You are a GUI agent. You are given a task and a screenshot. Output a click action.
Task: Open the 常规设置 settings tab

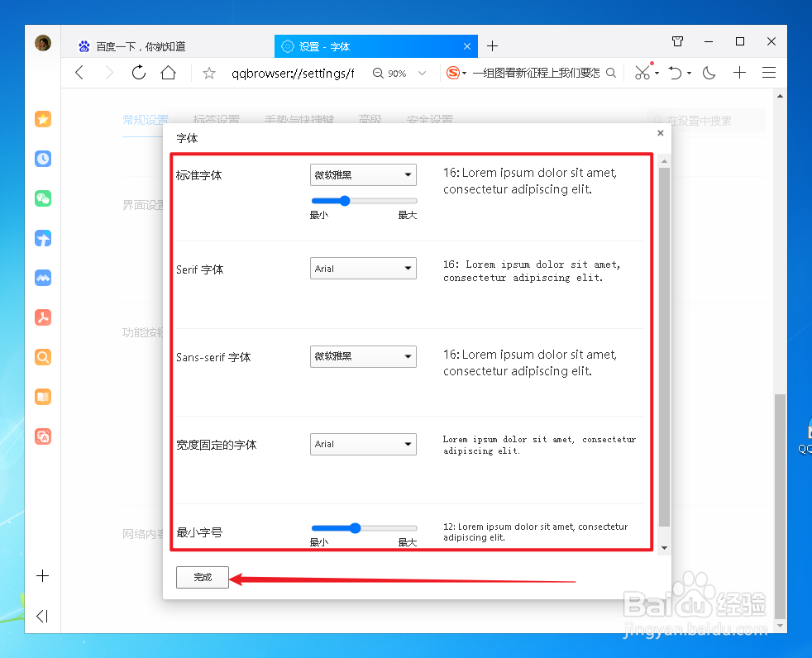pos(146,120)
